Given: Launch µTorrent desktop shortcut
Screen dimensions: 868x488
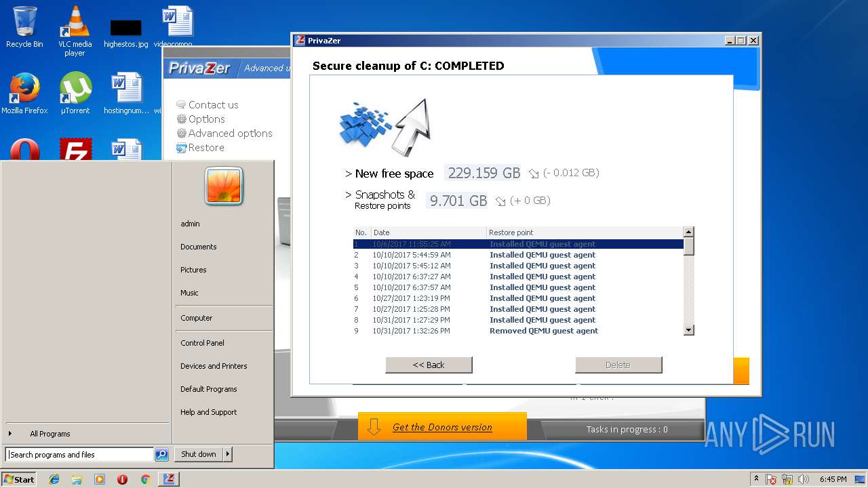Looking at the screenshot, I should click(75, 94).
